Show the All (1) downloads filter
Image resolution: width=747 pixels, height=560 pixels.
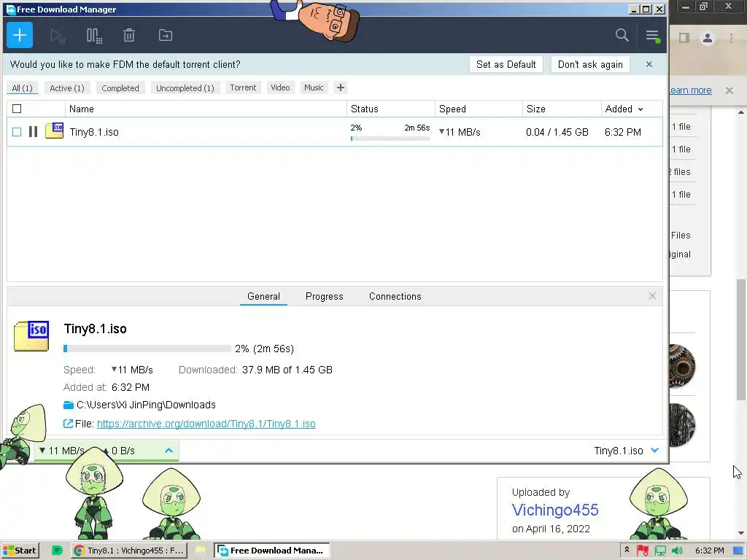pyautogui.click(x=22, y=88)
